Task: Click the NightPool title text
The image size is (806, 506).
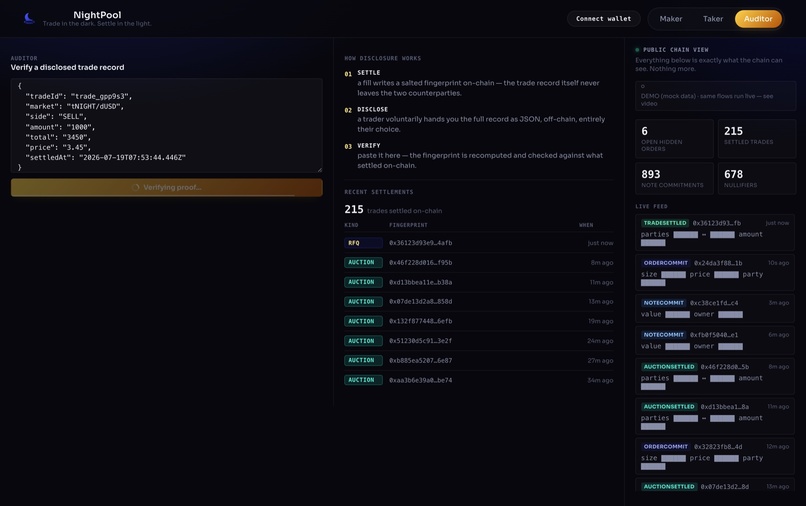Action: pos(97,15)
